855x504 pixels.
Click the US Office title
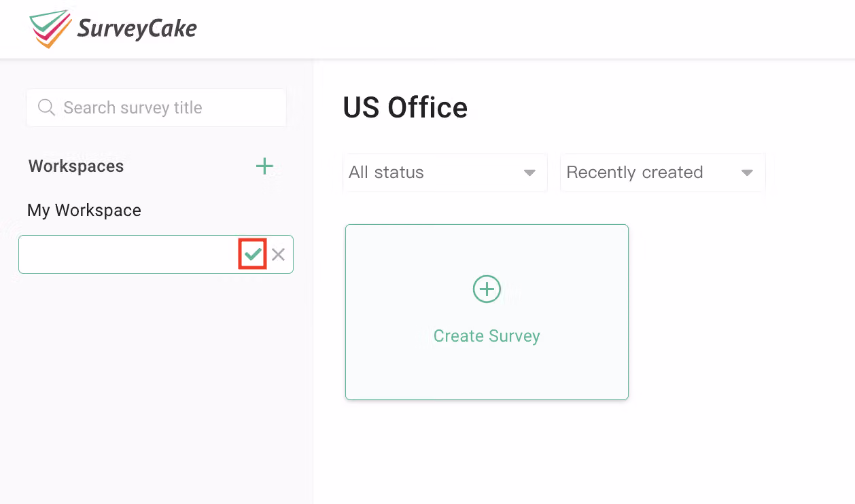[405, 107]
